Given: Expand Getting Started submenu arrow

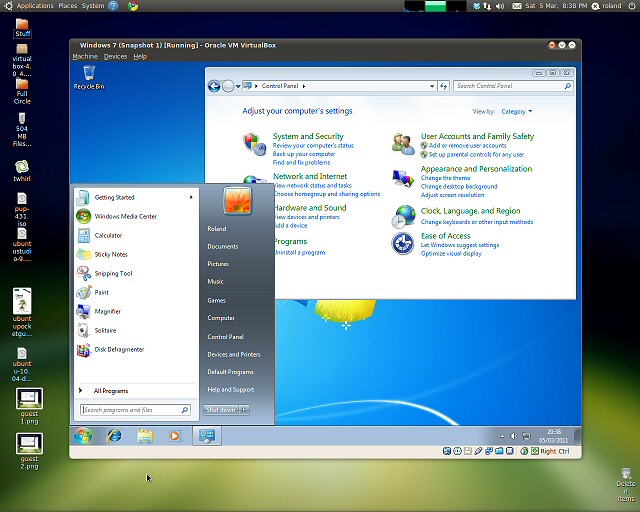Looking at the screenshot, I should pos(191,197).
